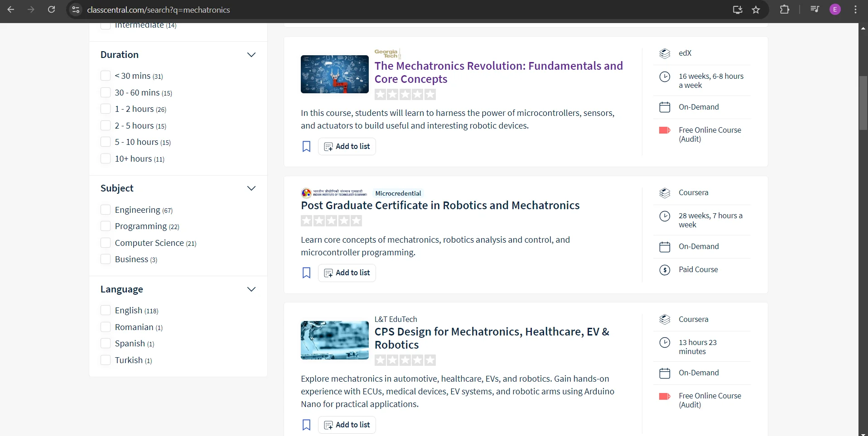868x436 pixels.
Task: Reload the Class Central page
Action: click(x=51, y=10)
